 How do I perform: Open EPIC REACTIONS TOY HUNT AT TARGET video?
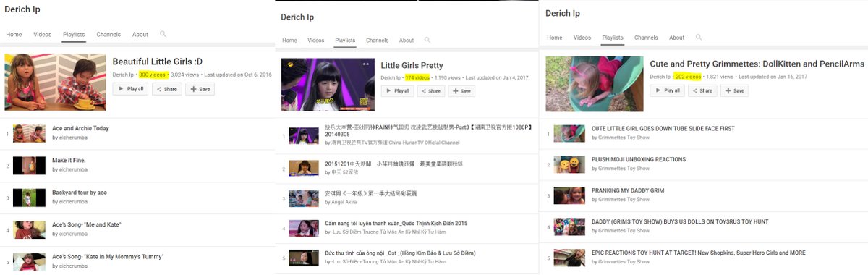(x=698, y=253)
